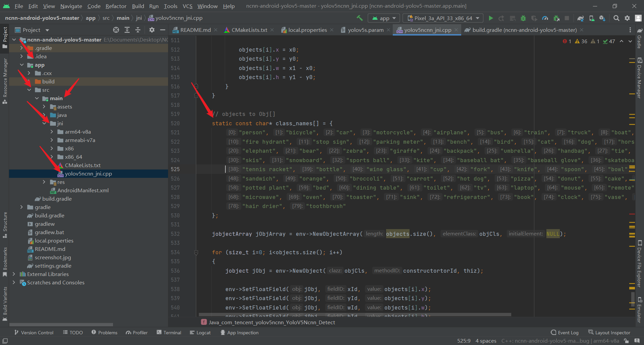
Task: Debug the app using the bug icon
Action: 523,18
